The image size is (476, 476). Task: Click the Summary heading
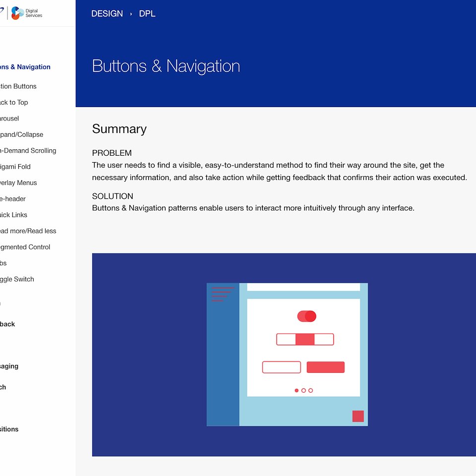[x=119, y=129]
